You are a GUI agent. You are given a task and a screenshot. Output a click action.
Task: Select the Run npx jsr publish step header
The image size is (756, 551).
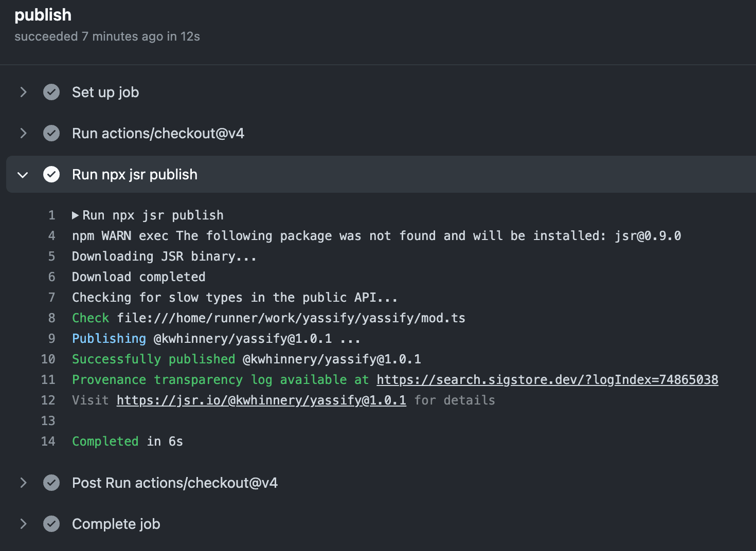(381, 174)
